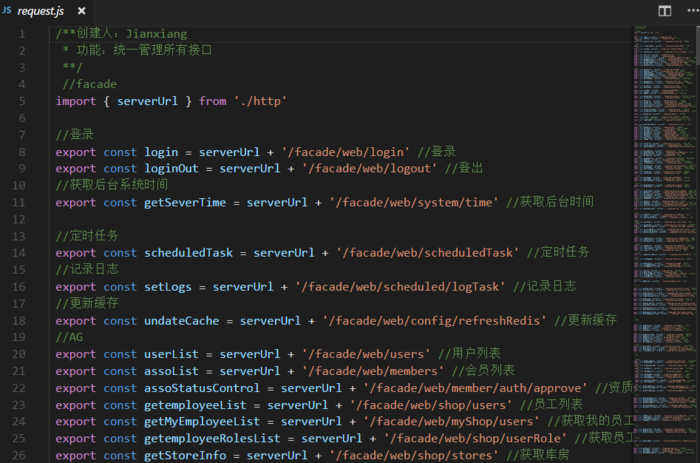The image size is (700, 463).
Task: Click line number 5 in gutter
Action: coord(22,101)
